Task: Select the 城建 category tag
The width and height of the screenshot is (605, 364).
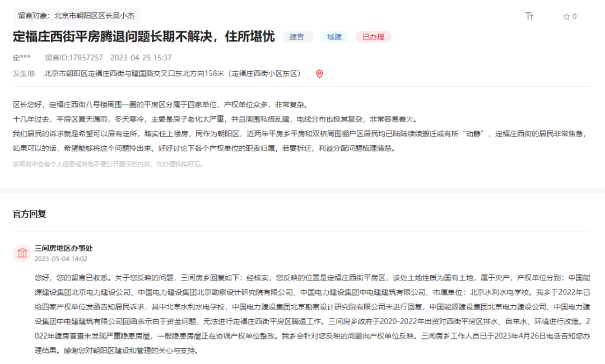Action: pyautogui.click(x=334, y=37)
